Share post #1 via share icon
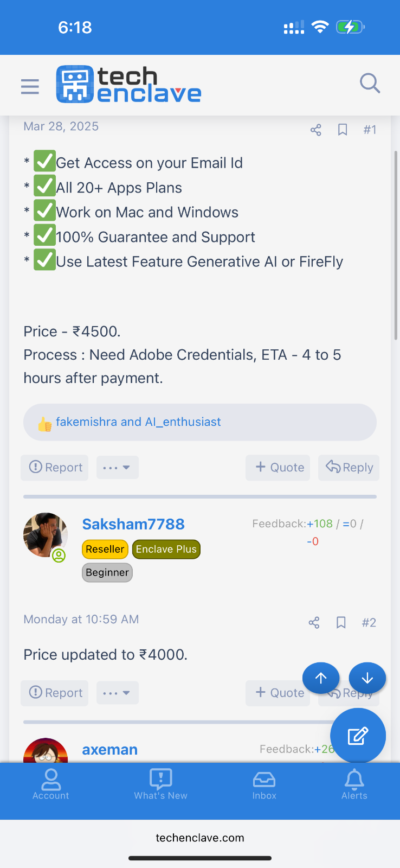 [316, 130]
